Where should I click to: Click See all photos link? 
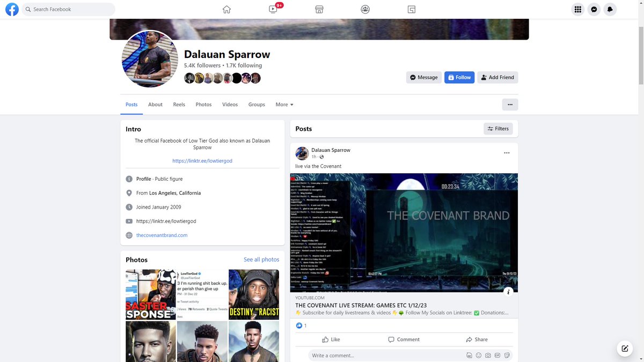click(x=261, y=260)
